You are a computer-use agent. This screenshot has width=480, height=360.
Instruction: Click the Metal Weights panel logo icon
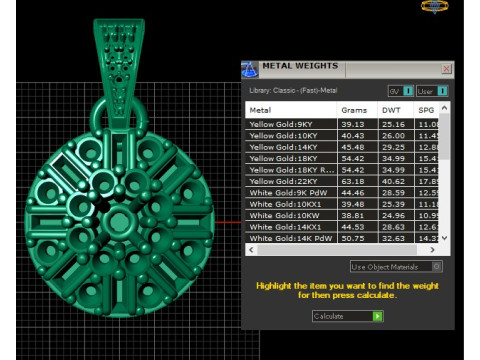pyautogui.click(x=250, y=69)
